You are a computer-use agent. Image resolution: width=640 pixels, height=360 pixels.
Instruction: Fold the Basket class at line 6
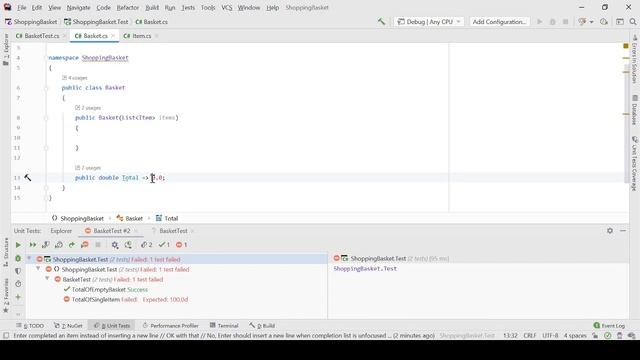coord(46,88)
